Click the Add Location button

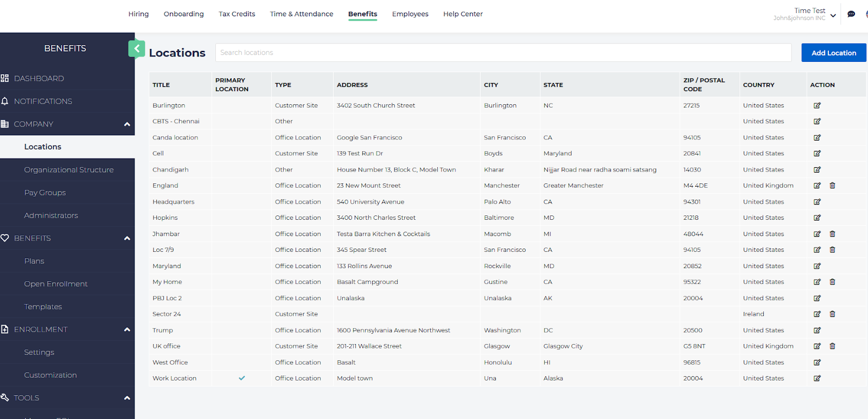click(x=833, y=53)
